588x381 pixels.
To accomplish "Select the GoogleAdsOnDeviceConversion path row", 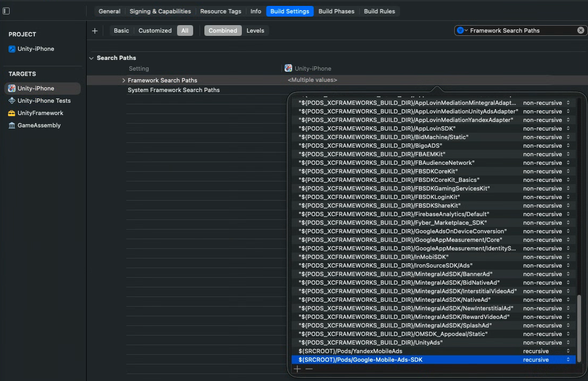I will click(433, 231).
